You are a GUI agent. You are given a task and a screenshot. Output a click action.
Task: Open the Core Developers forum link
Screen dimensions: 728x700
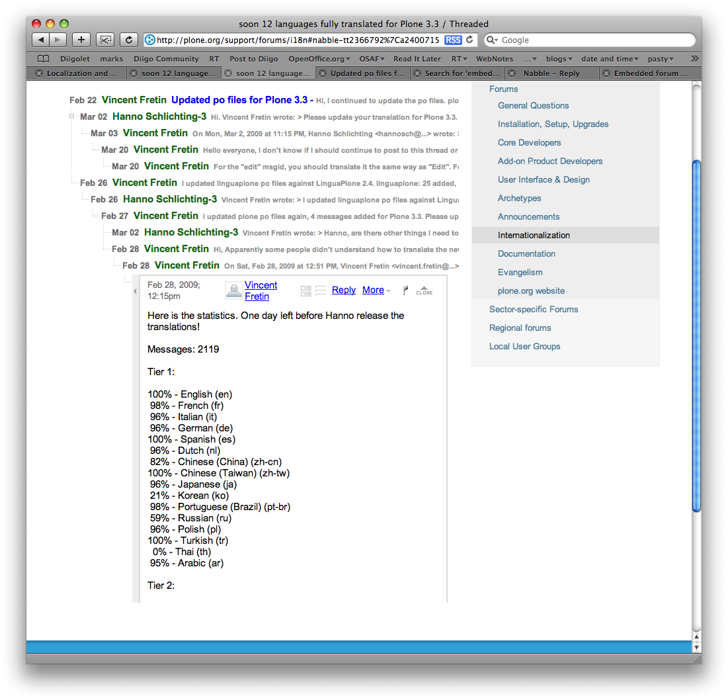click(x=529, y=143)
